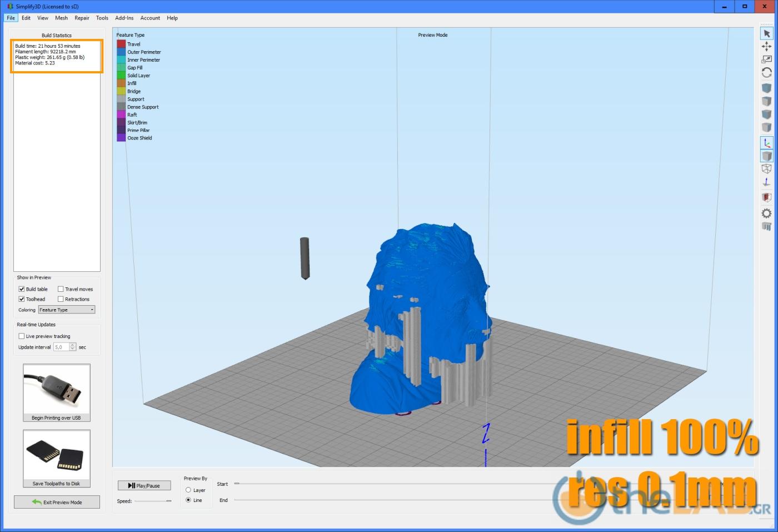Viewport: 778px width, 532px height.
Task: Open the Coloring dropdown set to Feature Type
Action: pyautogui.click(x=67, y=310)
